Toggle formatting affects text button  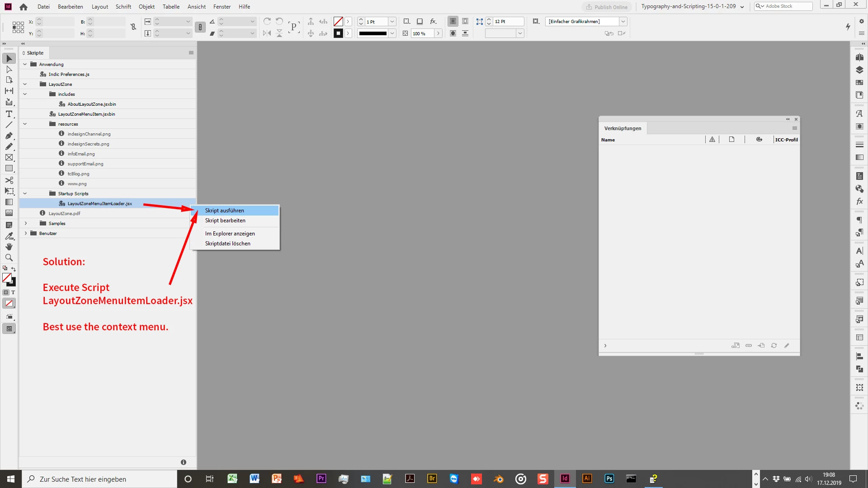coord(13,292)
